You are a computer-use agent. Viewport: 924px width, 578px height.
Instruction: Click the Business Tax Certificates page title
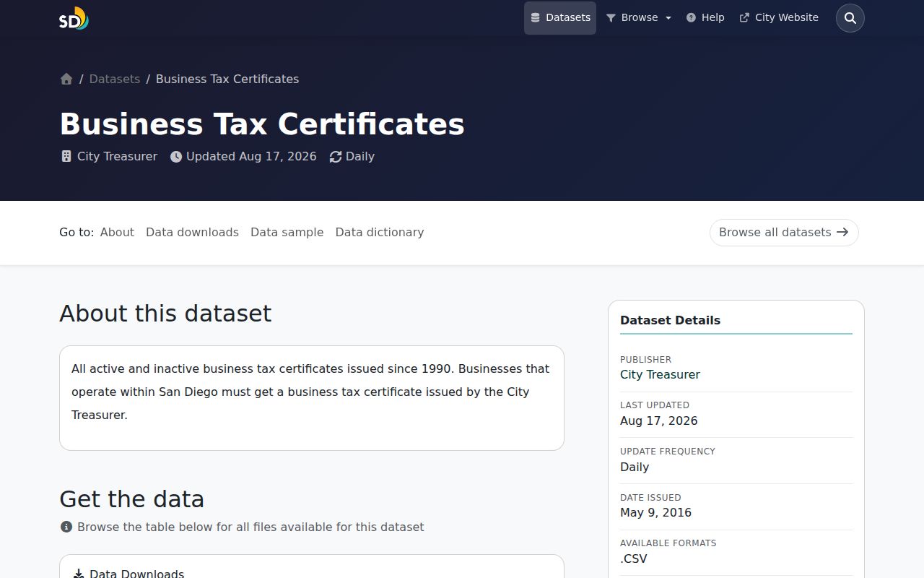262,124
